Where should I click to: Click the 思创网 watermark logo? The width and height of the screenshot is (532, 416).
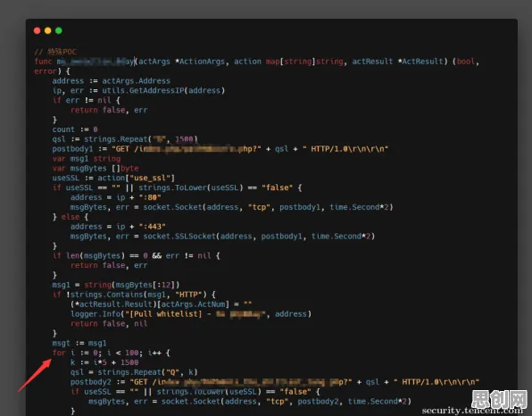[x=500, y=399]
